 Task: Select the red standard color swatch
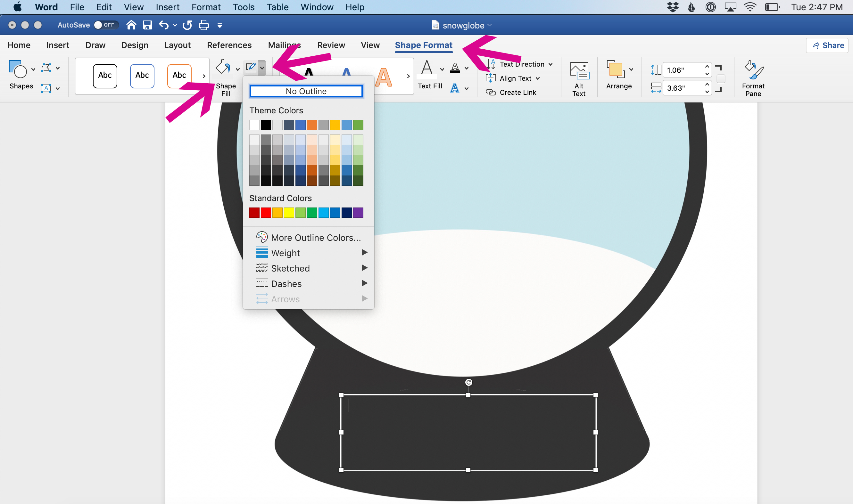267,213
